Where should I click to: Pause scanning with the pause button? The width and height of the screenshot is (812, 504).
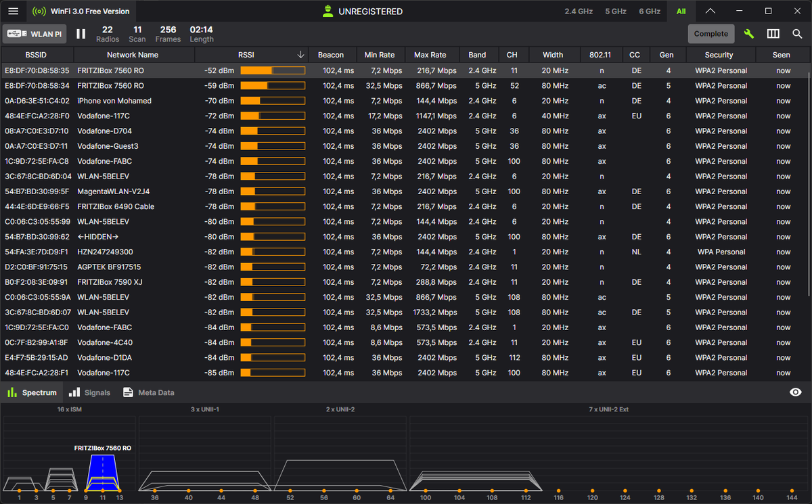(x=81, y=34)
